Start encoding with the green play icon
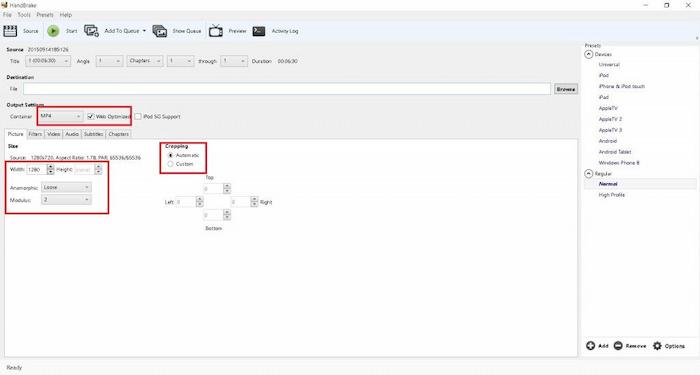Viewport: 700px width, 375px height. click(x=53, y=31)
